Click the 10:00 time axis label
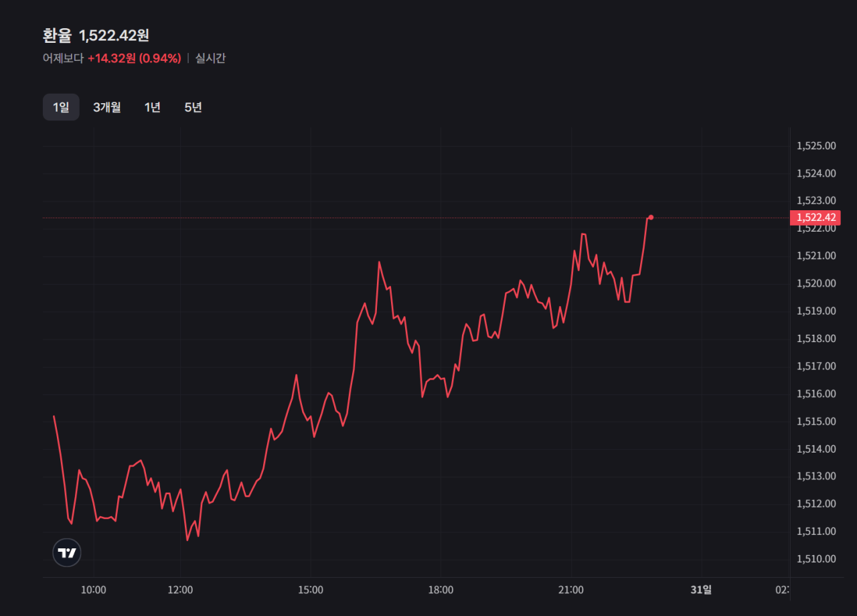This screenshot has height=616, width=857. [x=93, y=590]
